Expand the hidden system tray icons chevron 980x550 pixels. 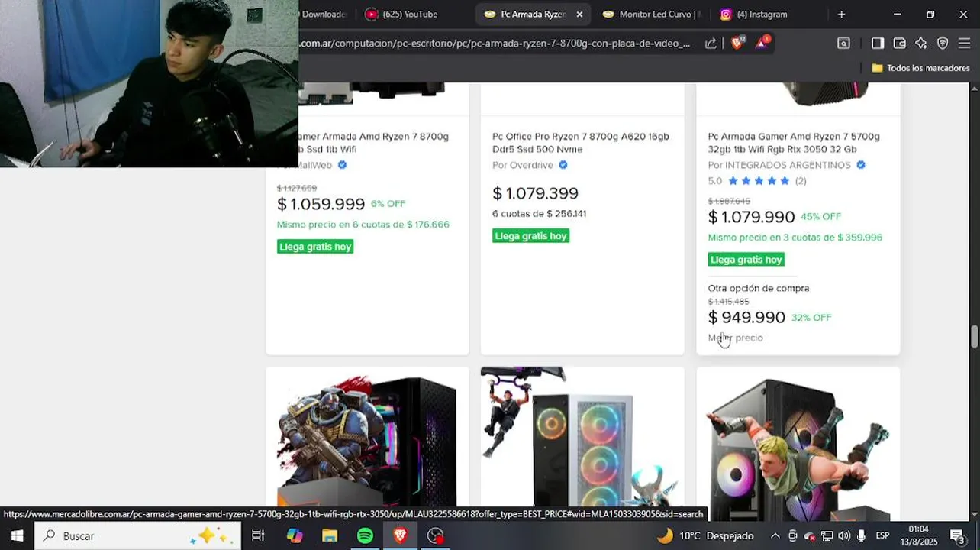click(775, 535)
